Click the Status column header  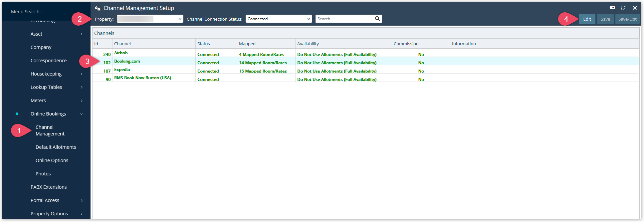pyautogui.click(x=216, y=44)
